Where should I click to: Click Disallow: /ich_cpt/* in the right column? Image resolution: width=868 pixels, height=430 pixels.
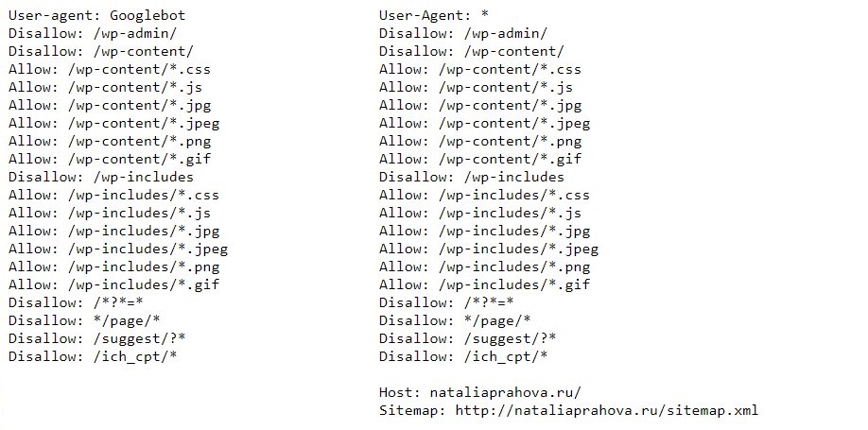463,356
